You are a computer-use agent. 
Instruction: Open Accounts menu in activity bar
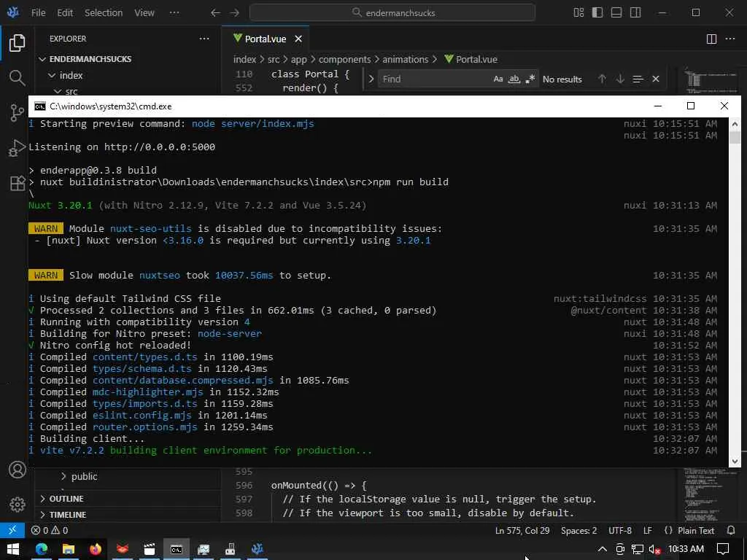tap(18, 470)
